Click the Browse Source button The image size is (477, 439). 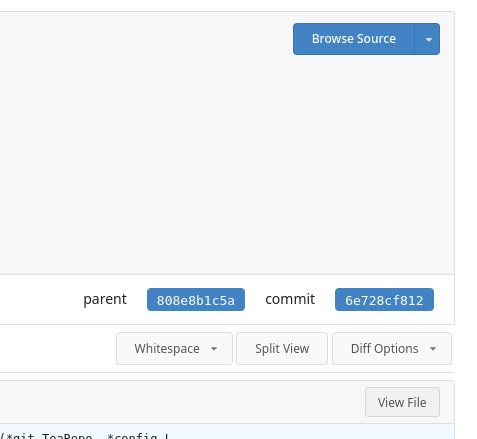click(354, 39)
